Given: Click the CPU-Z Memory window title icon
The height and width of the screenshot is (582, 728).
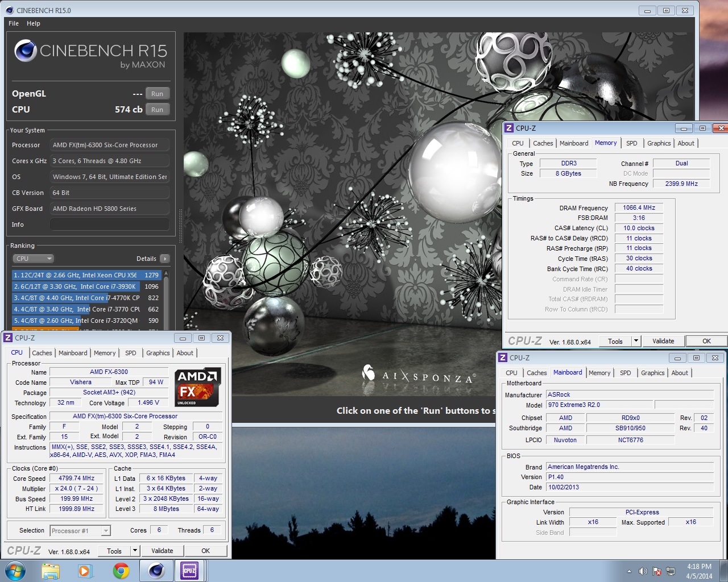Looking at the screenshot, I should [509, 128].
